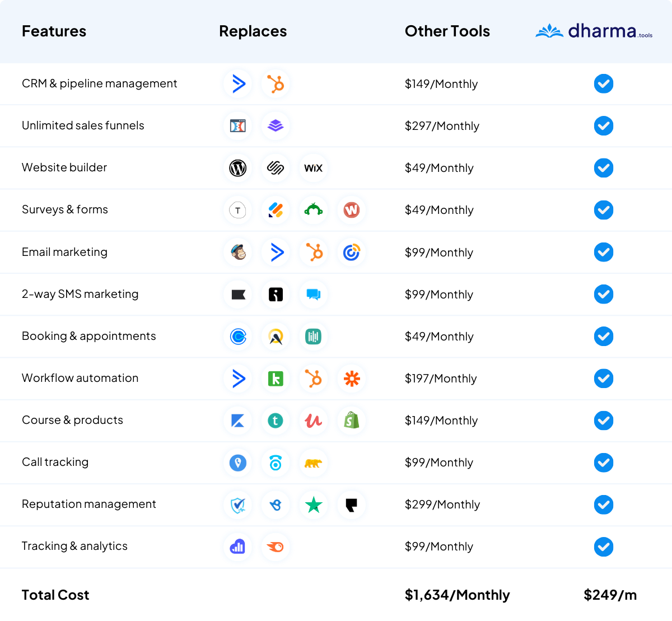Click the checkmark in Reputation management row
The width and height of the screenshot is (672, 621).
pos(603,505)
